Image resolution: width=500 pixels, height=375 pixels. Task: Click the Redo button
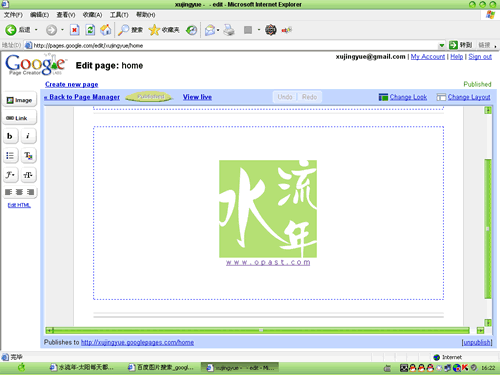(x=309, y=97)
